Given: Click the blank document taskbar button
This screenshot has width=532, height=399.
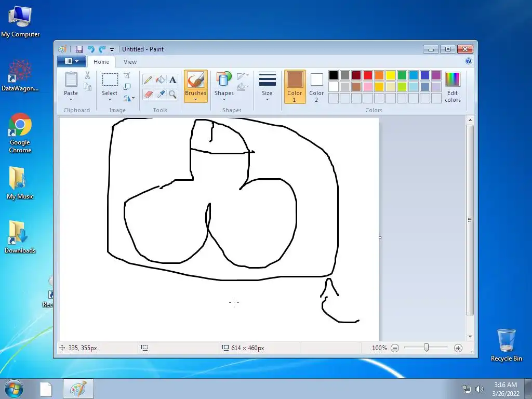Looking at the screenshot, I should click(46, 389).
